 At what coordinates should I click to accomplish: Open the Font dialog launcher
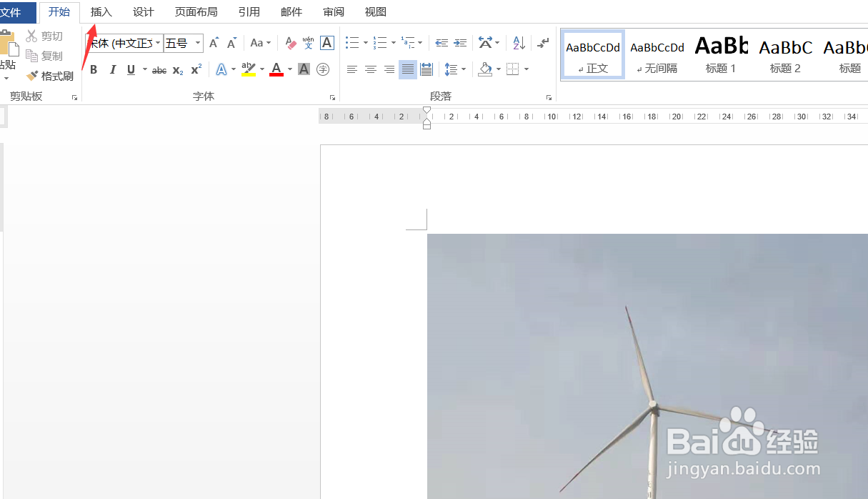pyautogui.click(x=332, y=97)
